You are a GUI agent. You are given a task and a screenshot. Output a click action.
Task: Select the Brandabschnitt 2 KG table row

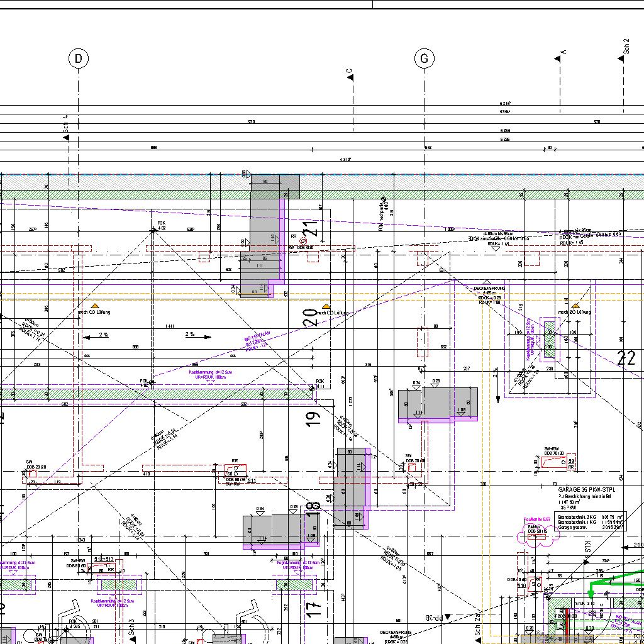[591, 517]
